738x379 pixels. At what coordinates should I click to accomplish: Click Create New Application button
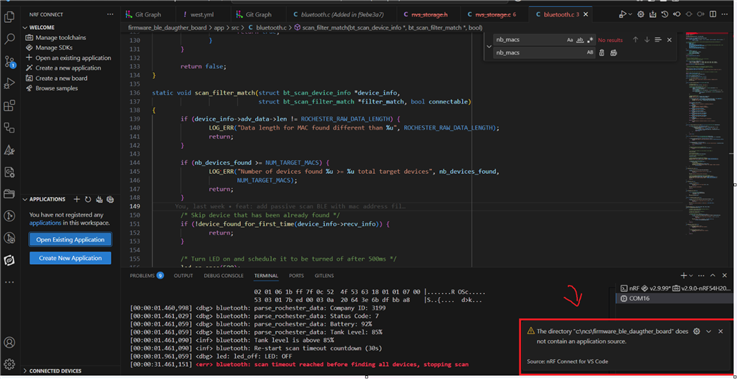(x=70, y=258)
